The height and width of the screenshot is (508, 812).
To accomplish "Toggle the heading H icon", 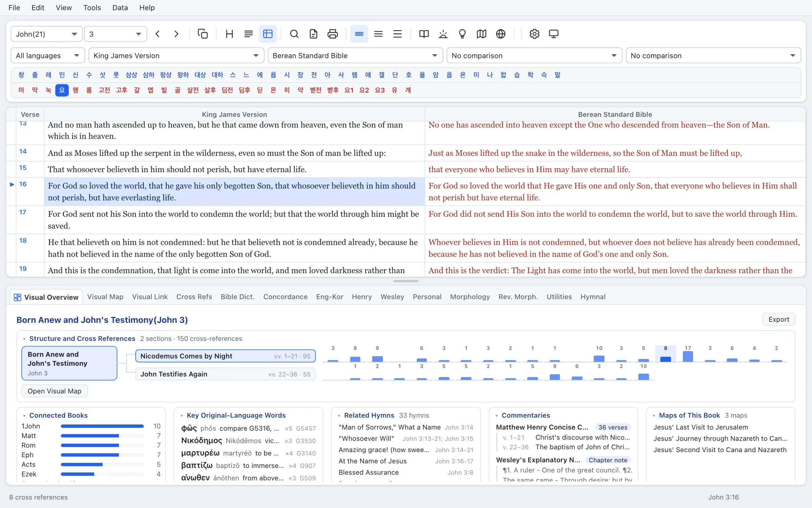I will tap(229, 34).
